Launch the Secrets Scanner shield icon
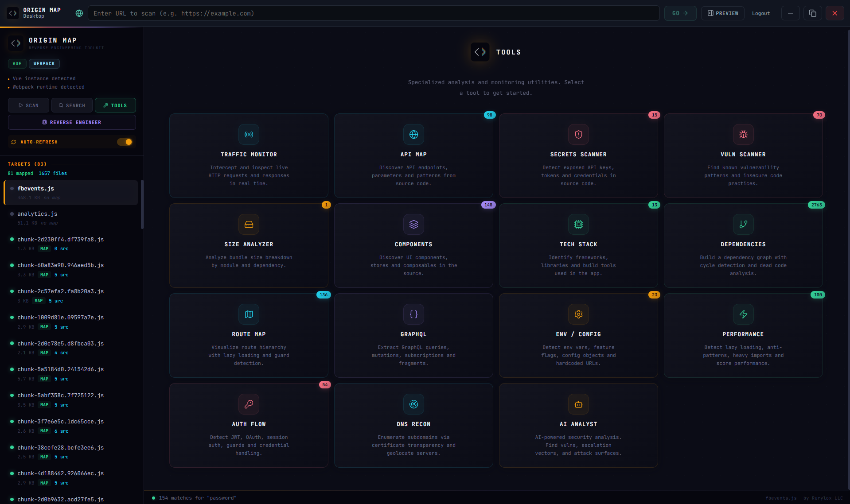 (x=578, y=135)
